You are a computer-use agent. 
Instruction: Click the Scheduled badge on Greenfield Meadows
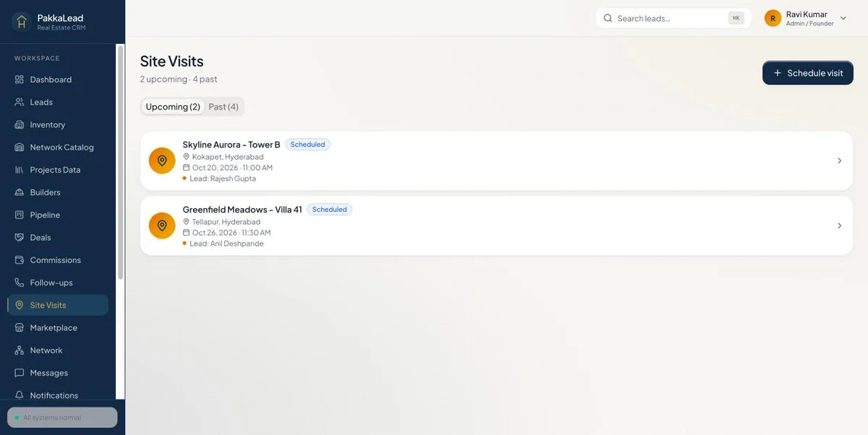(329, 210)
